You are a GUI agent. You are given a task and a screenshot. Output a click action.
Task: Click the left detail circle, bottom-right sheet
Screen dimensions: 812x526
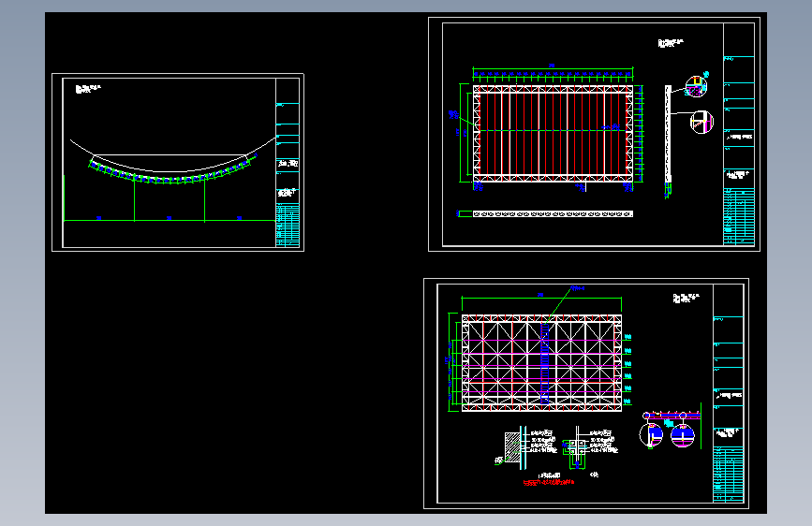(651, 434)
